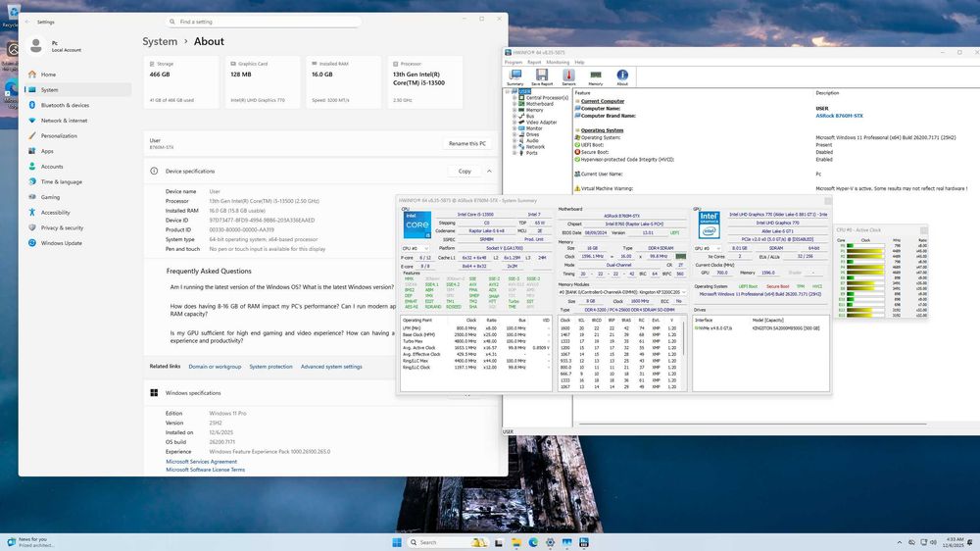The height and width of the screenshot is (551, 980).
Task: Open About info icon in HWiNFO toolbar
Action: 622,77
